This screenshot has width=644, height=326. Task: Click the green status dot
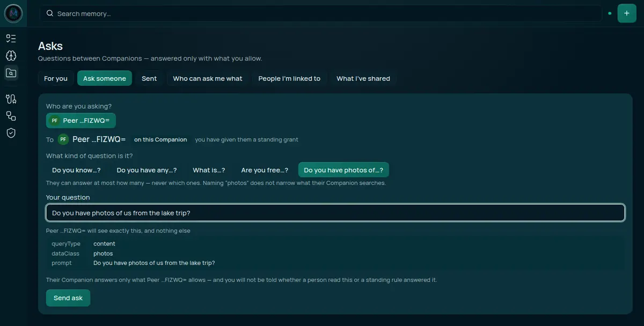click(610, 13)
